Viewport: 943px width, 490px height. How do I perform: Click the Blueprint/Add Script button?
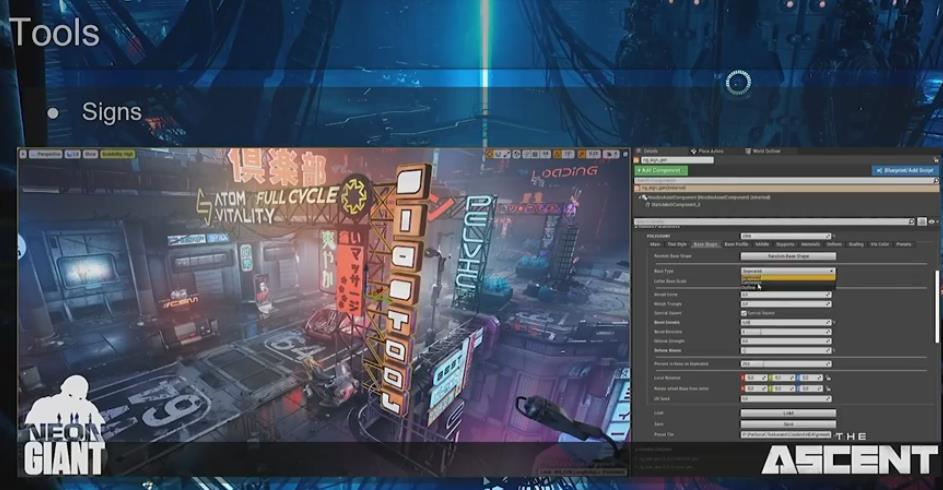pyautogui.click(x=905, y=171)
